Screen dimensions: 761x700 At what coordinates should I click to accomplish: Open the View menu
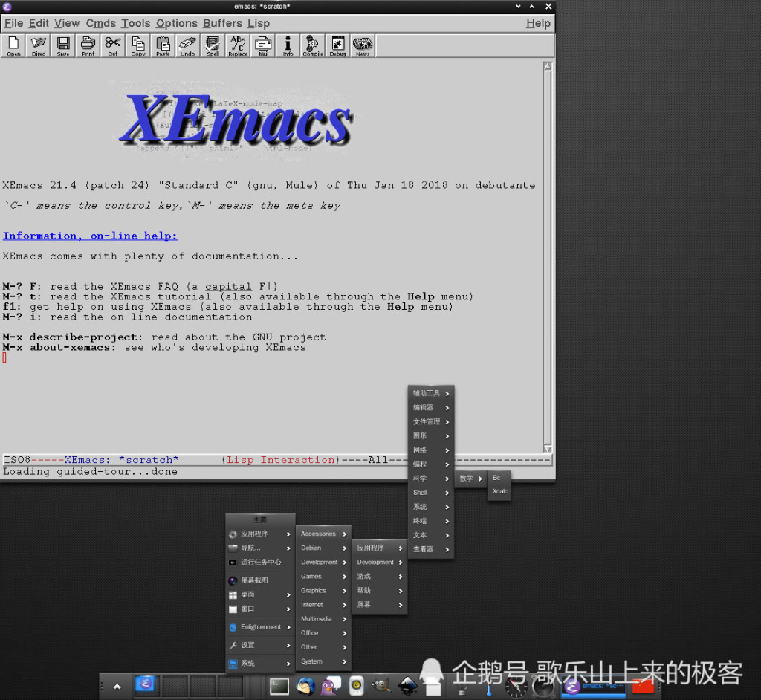[x=67, y=23]
